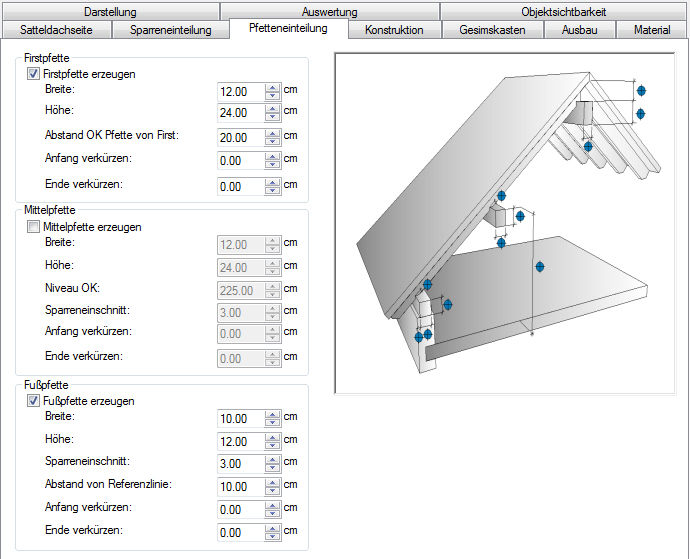Open the Konstruktion tab
Image resolution: width=690 pixels, height=559 pixels.
coord(394,30)
